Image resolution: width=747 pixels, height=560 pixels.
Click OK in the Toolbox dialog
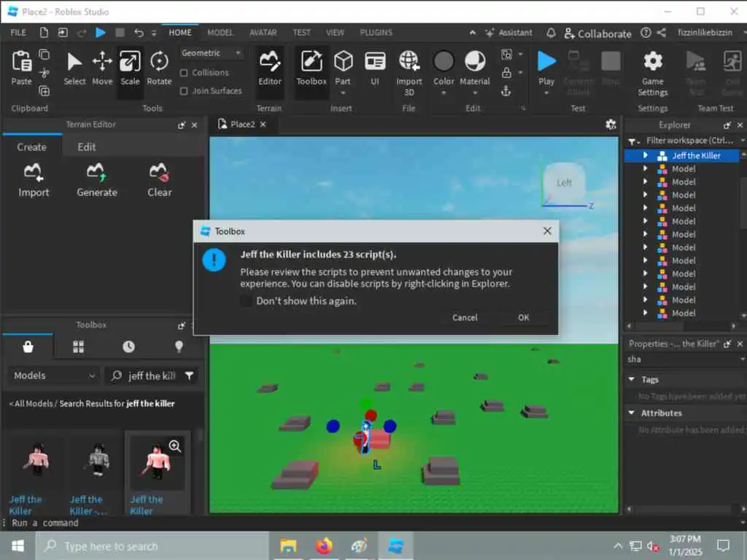click(x=524, y=318)
